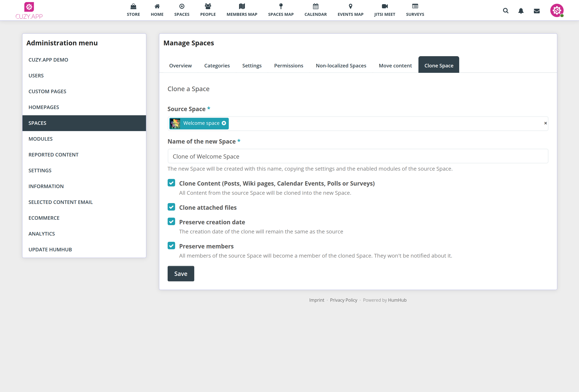Open the user profile avatar menu
579x392 pixels.
557,10
